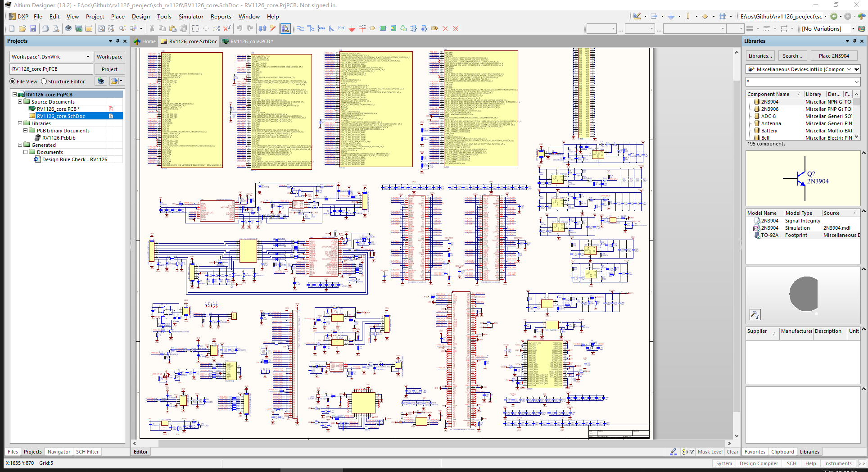Click the Place Bus tool icon
This screenshot has height=472, width=868.
click(311, 28)
